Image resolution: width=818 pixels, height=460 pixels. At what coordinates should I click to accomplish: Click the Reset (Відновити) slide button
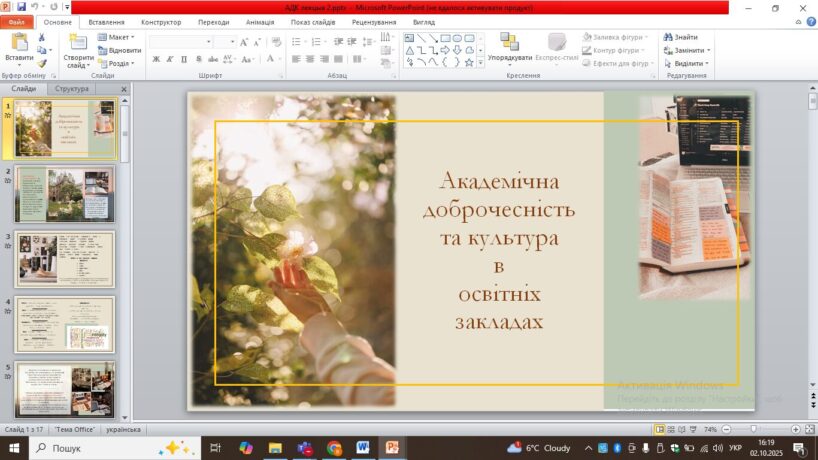(x=119, y=50)
